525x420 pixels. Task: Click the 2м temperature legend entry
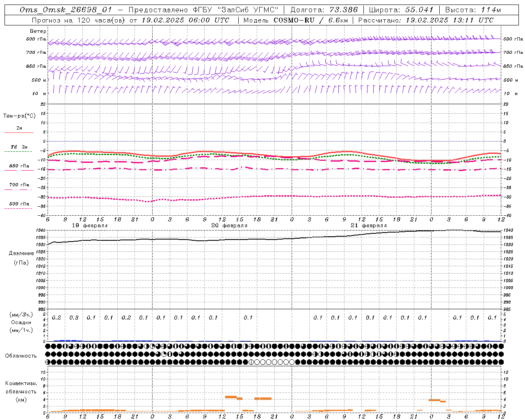pos(19,128)
